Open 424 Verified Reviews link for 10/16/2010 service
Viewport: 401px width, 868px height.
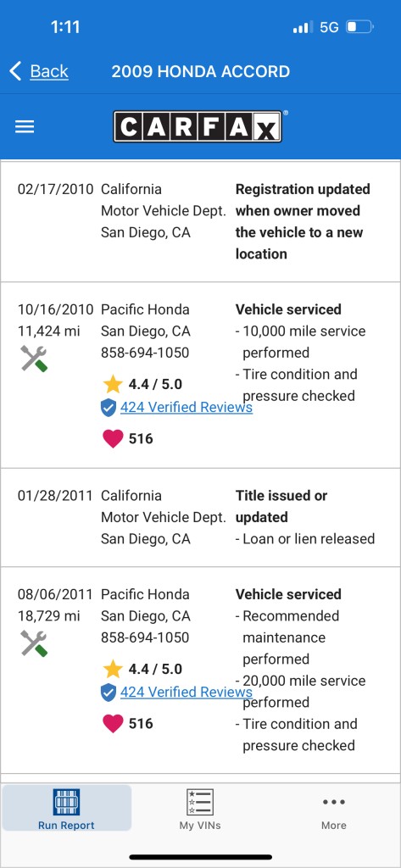pyautogui.click(x=187, y=408)
